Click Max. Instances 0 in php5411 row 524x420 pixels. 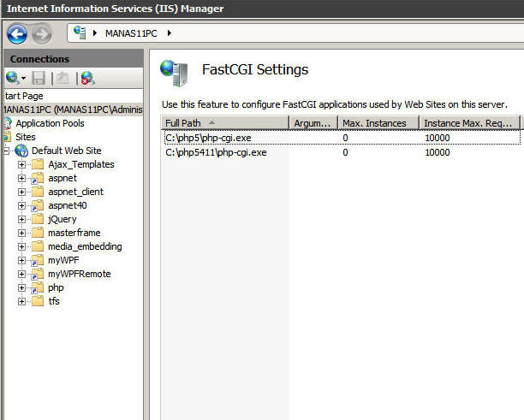tap(345, 152)
